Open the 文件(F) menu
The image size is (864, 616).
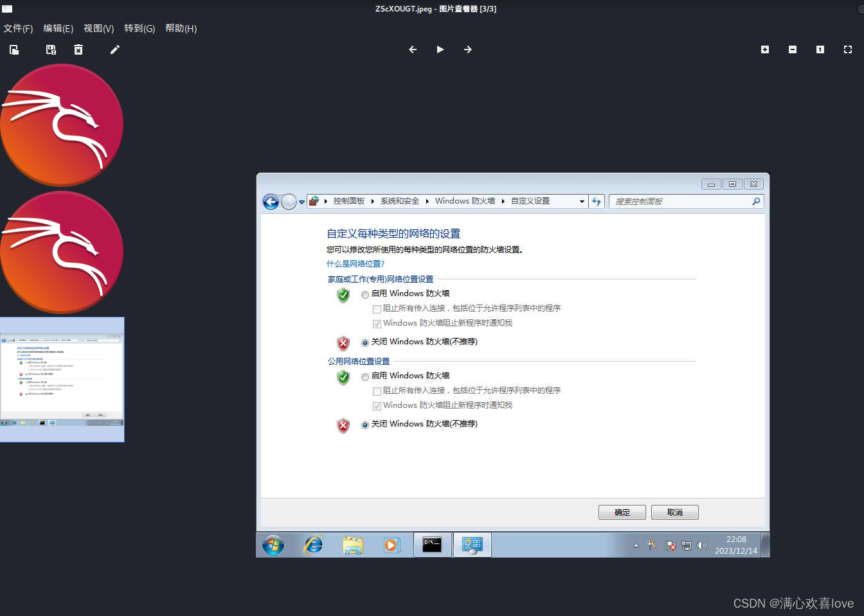[x=18, y=28]
